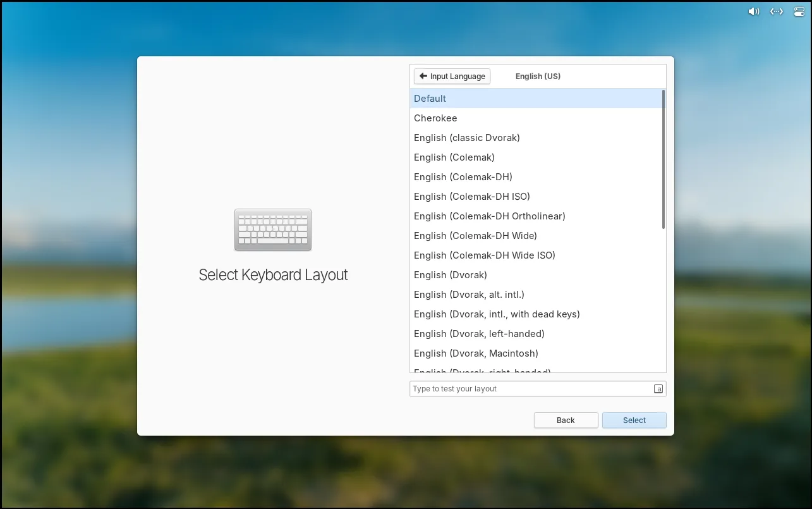
Task: Select English (Colemak-DH Ortholinear)
Action: [490, 216]
